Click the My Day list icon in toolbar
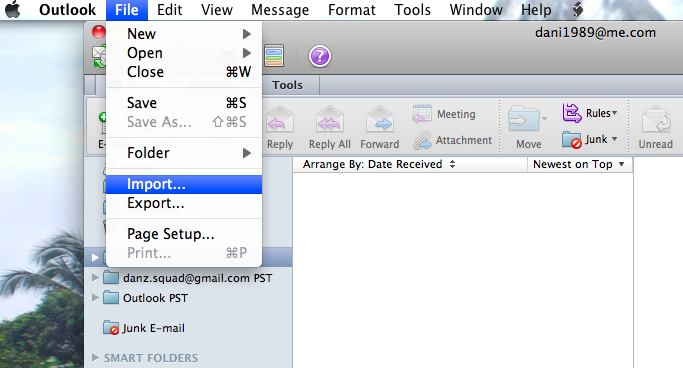 (x=274, y=56)
